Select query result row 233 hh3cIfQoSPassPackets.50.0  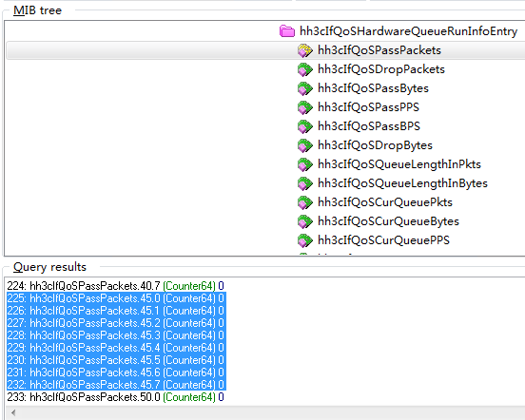click(x=115, y=397)
